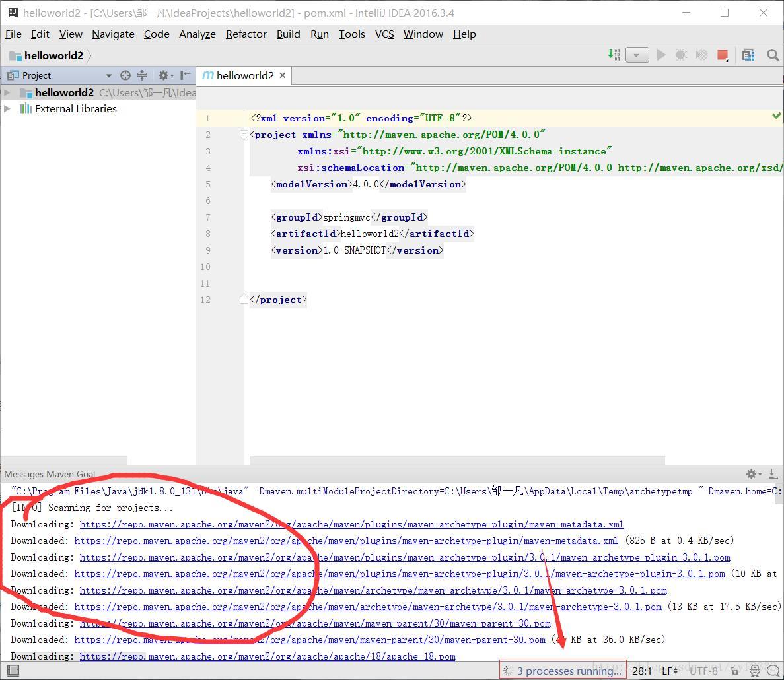Open the Project Structure icon
784x680 pixels.
(748, 55)
